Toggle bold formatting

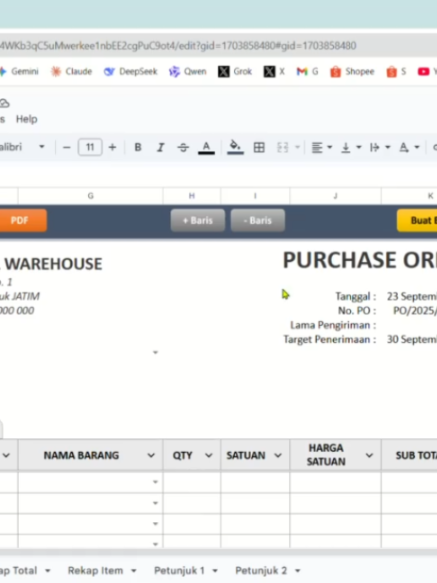pos(138,148)
